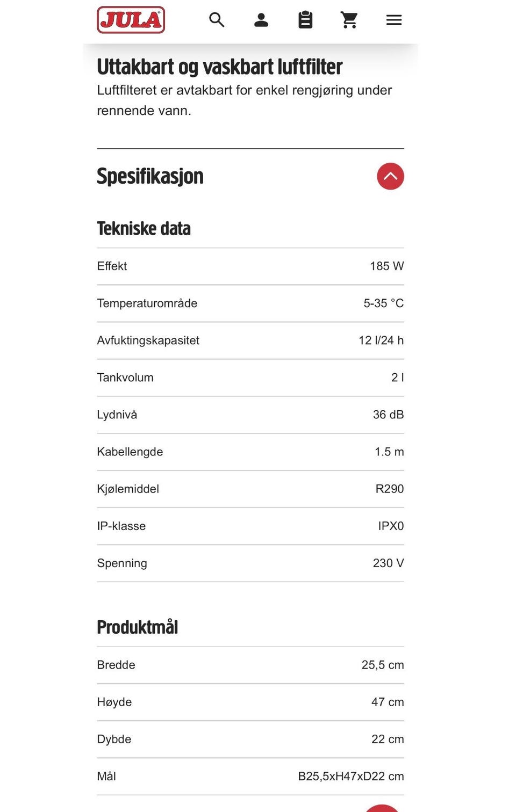
Task: Open the hamburger menu icon
Action: (x=394, y=20)
